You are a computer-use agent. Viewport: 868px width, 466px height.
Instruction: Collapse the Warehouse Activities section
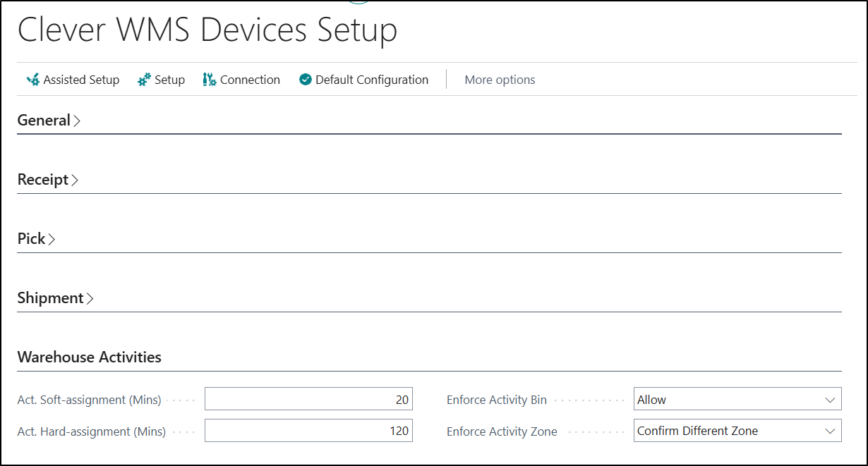[89, 357]
